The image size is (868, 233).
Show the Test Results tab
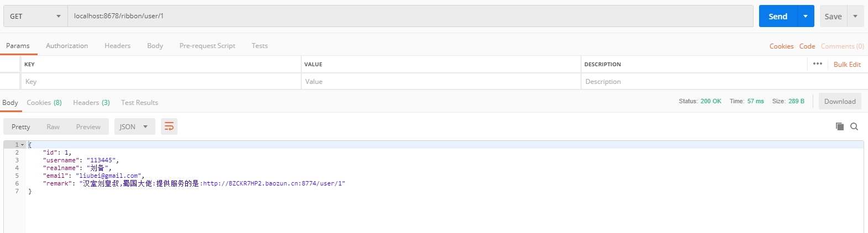139,103
